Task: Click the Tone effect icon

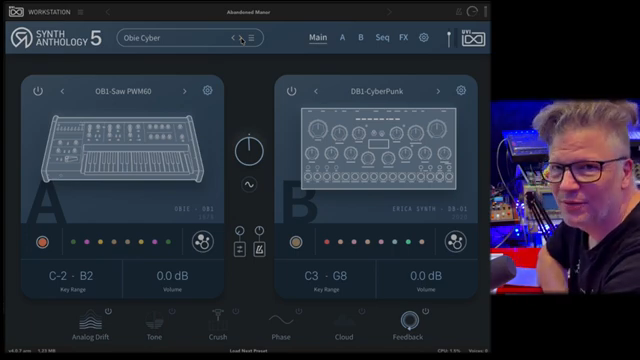Action: point(154,320)
